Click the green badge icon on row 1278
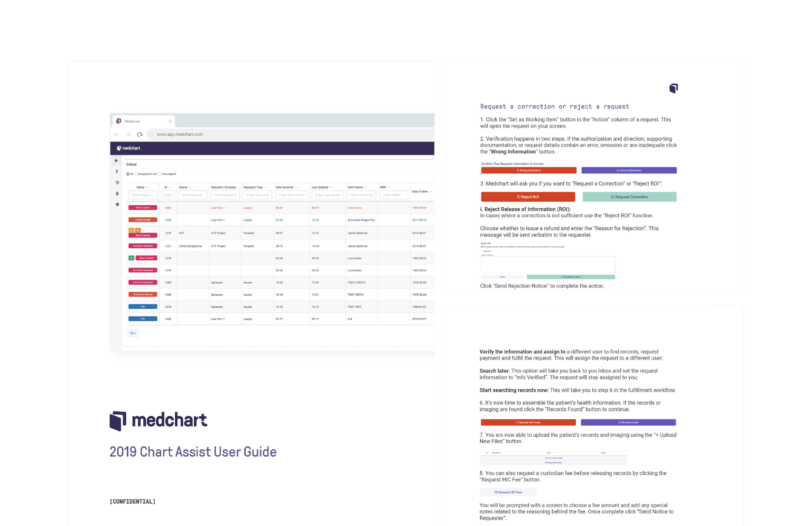Image resolution: width=812 pixels, height=526 pixels. [x=131, y=258]
